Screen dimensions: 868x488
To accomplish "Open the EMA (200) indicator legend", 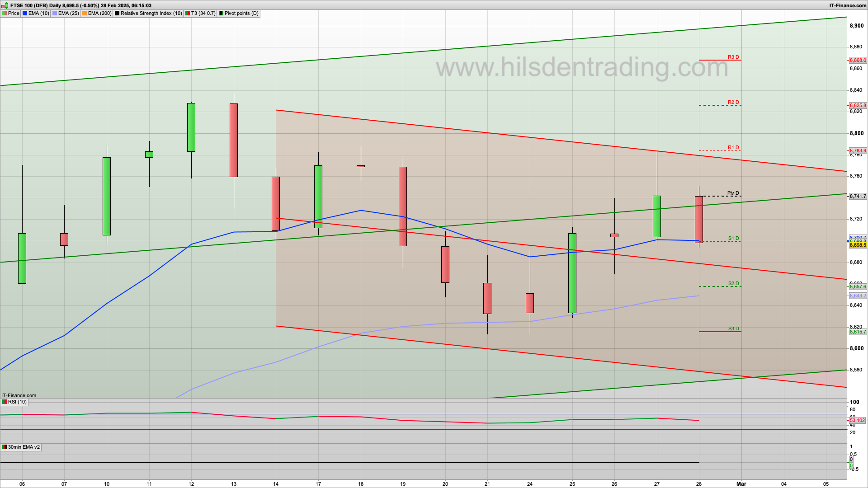I will click(97, 14).
